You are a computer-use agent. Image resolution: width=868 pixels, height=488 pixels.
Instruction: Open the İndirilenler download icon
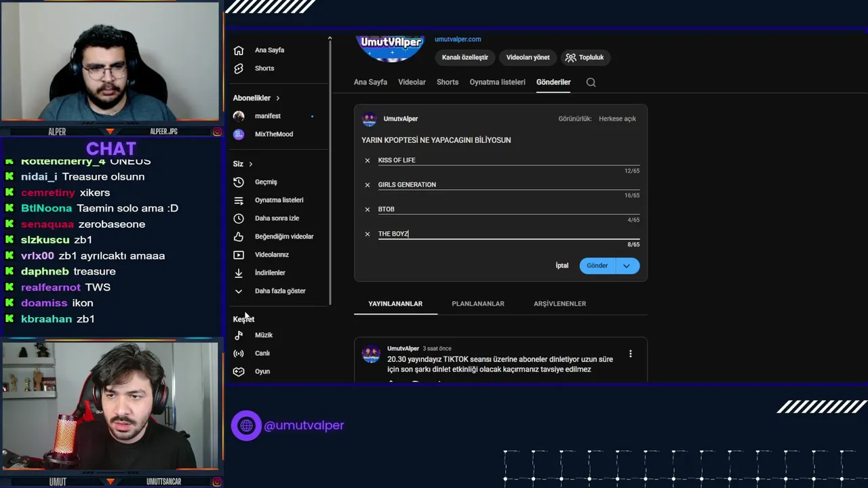point(239,272)
